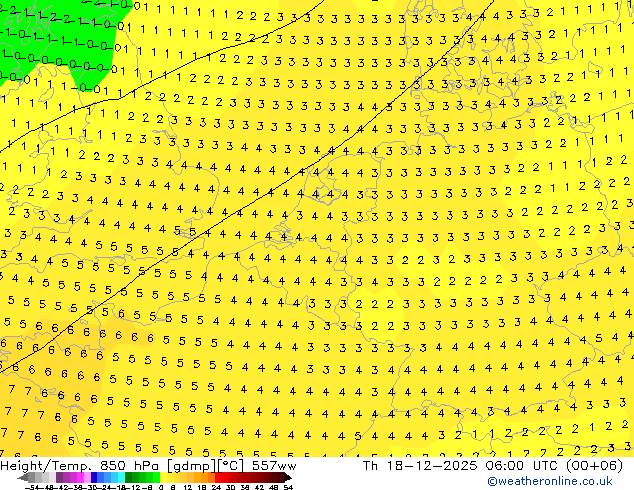634x490 pixels.
Task: Select the '(00+06)' forecast offset text
Action: 594,466
